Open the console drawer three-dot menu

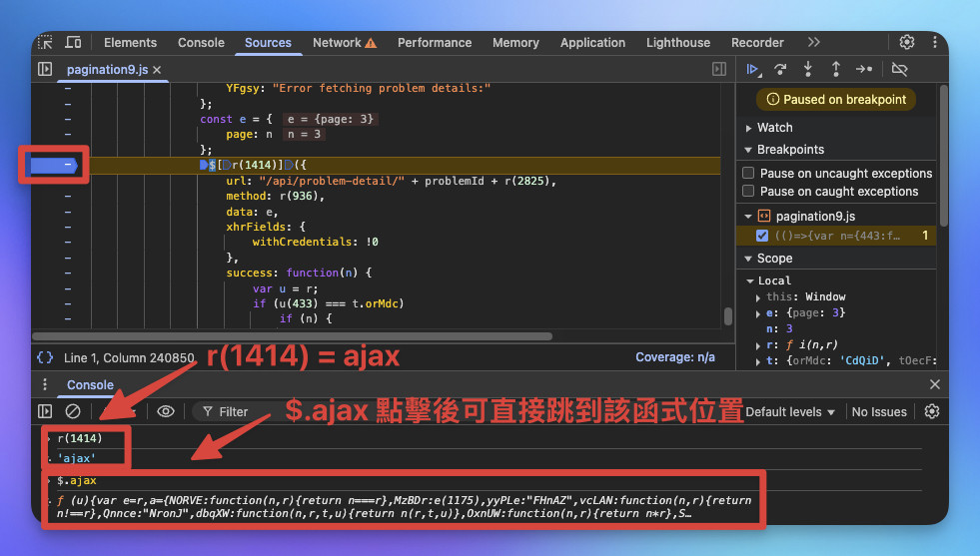[x=44, y=384]
